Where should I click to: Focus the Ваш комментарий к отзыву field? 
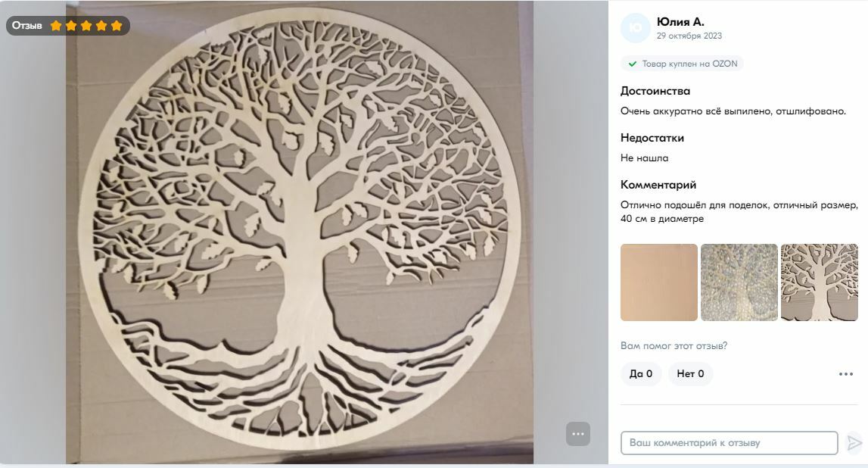pyautogui.click(x=729, y=443)
